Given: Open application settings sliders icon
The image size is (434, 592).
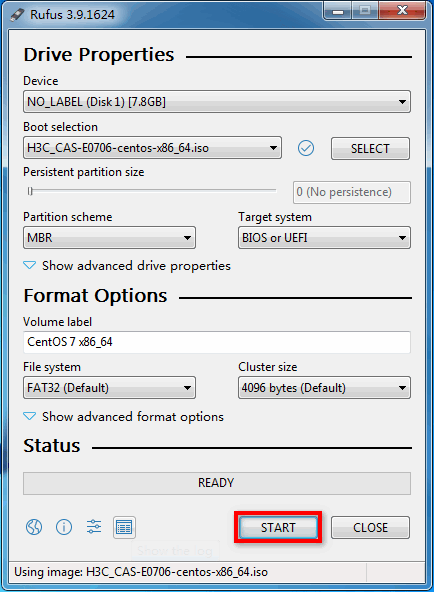Looking at the screenshot, I should click(x=94, y=526).
